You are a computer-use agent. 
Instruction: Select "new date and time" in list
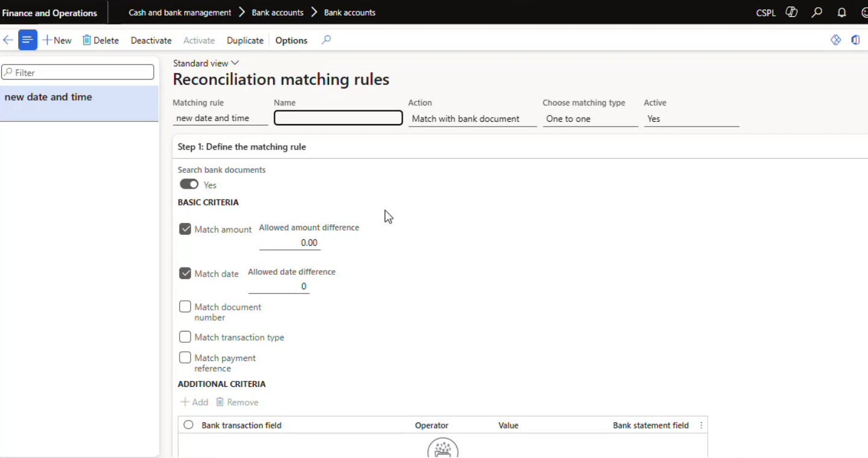(79, 104)
